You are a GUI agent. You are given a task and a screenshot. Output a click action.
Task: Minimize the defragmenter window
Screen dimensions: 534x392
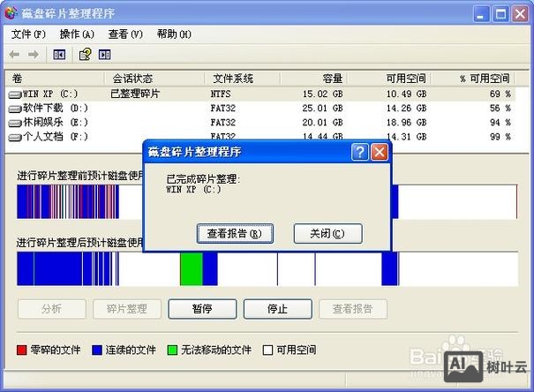tap(481, 14)
